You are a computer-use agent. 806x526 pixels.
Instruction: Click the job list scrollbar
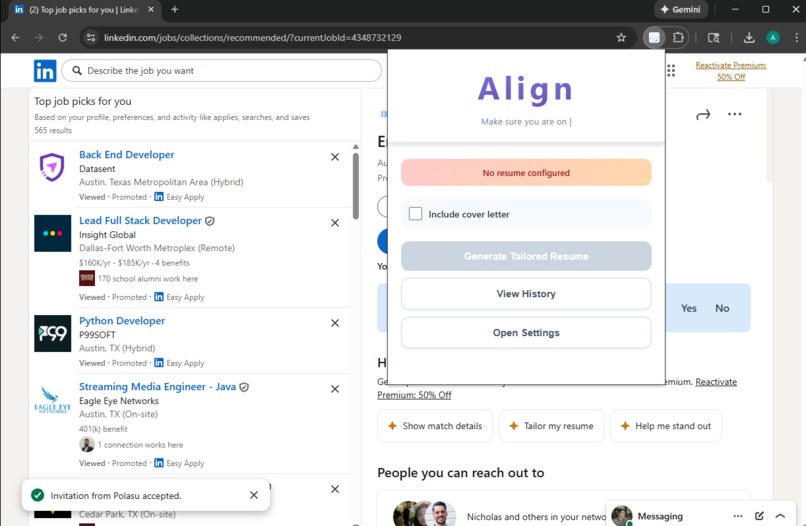356,186
